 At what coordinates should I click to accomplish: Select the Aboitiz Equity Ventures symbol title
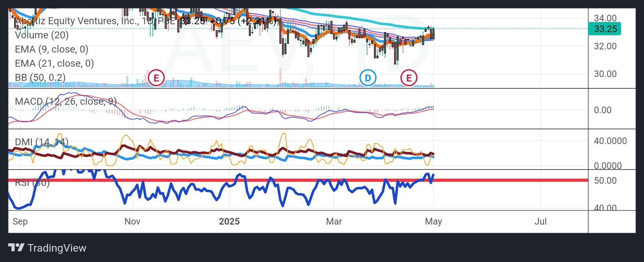point(77,21)
